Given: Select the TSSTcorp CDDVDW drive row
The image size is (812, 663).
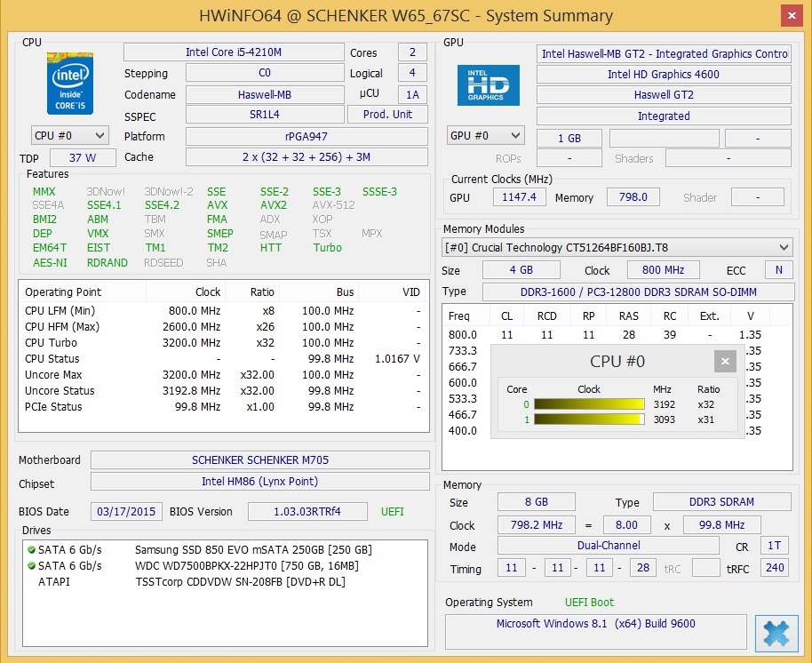Looking at the screenshot, I should pyautogui.click(x=225, y=581).
